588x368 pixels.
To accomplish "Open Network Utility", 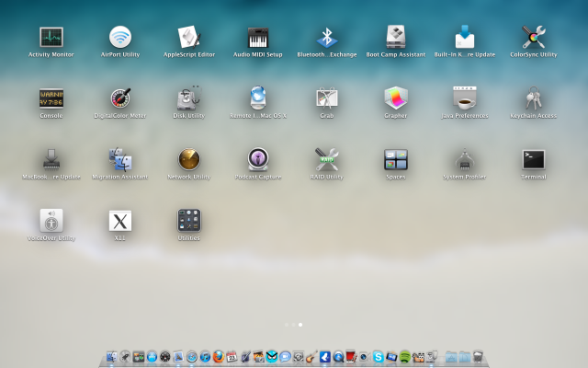I will coord(189,159).
